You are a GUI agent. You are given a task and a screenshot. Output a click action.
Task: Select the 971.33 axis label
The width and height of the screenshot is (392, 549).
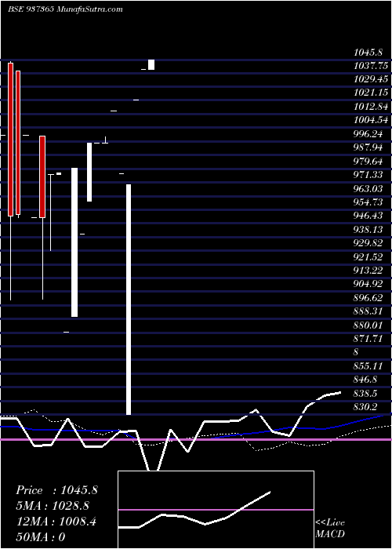[x=368, y=175]
